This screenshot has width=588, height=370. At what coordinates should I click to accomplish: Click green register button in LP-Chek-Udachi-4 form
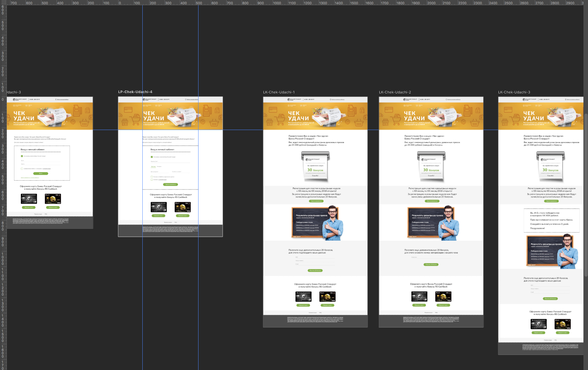point(170,185)
